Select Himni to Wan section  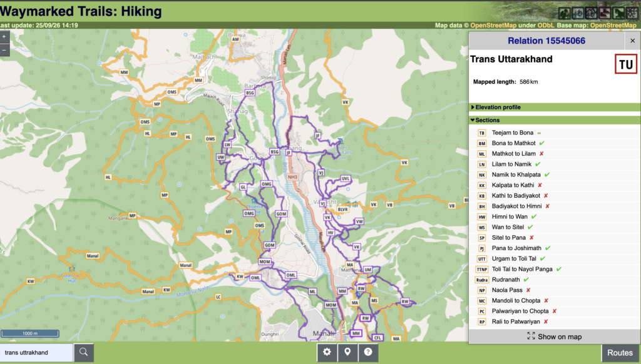click(x=555, y=217)
